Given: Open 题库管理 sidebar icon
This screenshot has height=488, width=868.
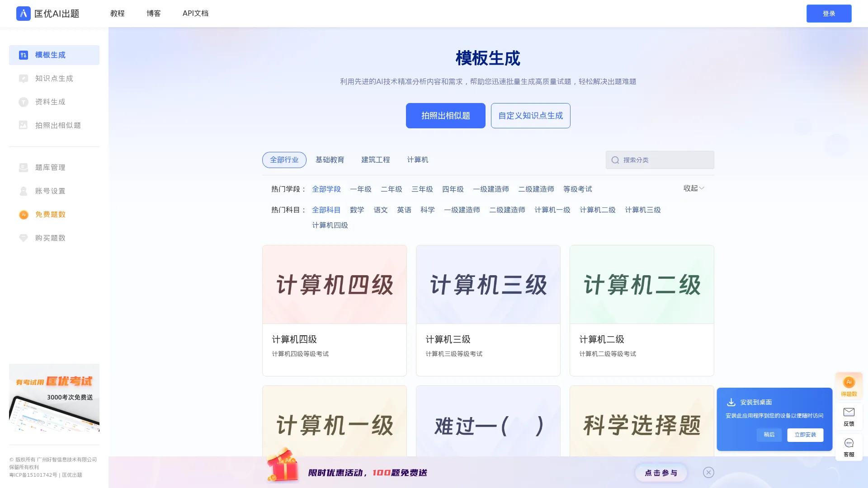Looking at the screenshot, I should click(24, 168).
